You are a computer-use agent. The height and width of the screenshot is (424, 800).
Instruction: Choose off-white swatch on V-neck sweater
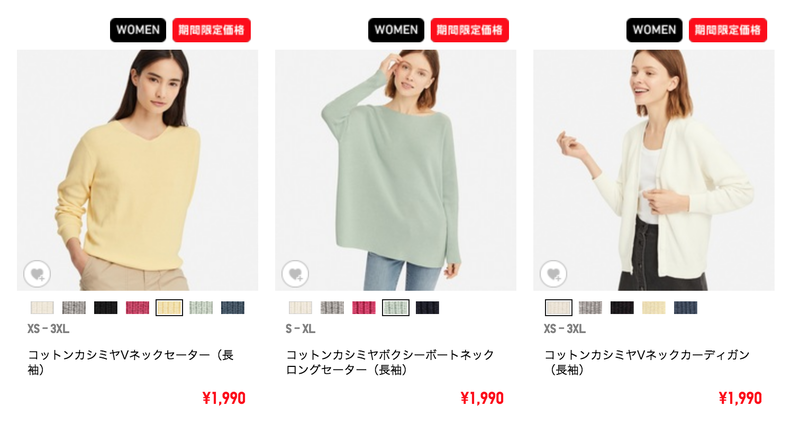point(42,308)
